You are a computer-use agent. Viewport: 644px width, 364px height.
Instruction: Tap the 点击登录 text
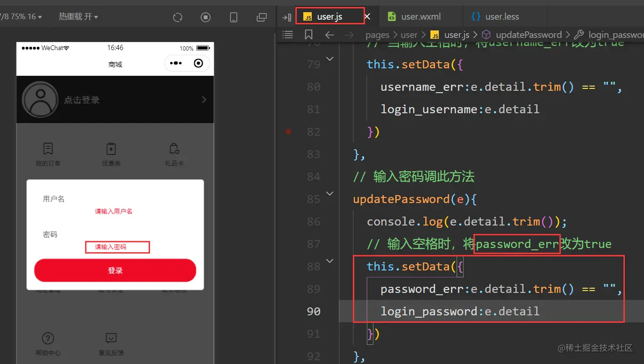click(x=82, y=100)
